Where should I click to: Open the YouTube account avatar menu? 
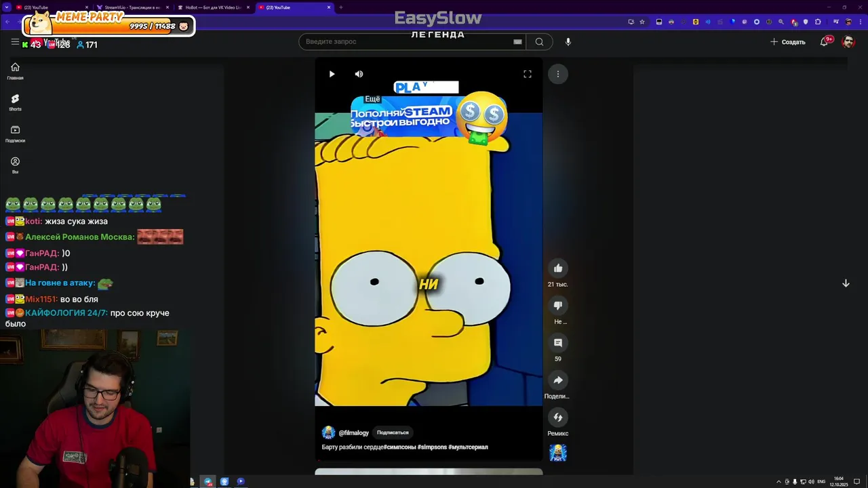click(x=848, y=42)
